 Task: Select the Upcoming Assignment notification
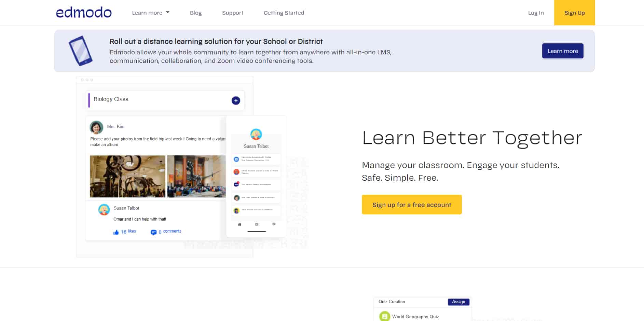pos(256,159)
